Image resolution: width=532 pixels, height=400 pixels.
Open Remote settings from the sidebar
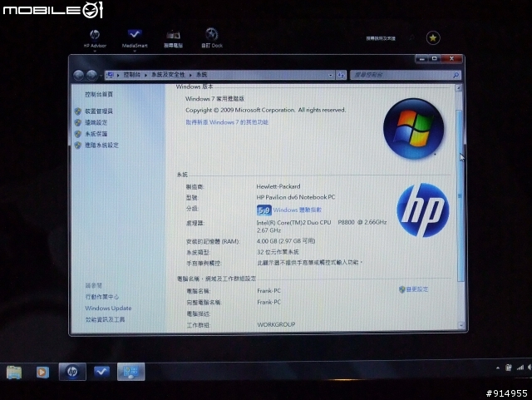(96, 122)
